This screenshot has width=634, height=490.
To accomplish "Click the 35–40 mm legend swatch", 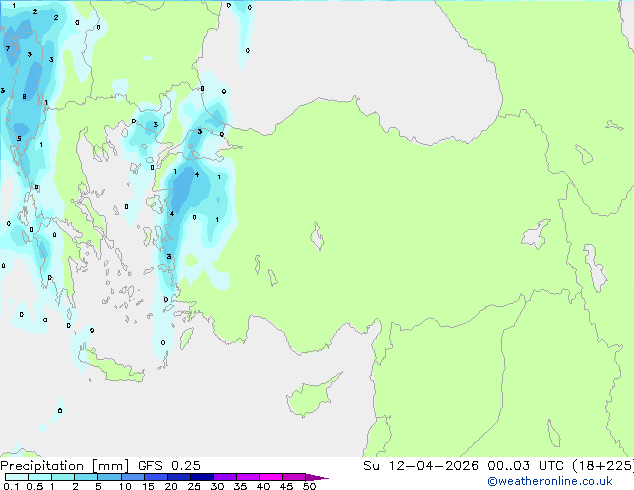I will (247, 477).
